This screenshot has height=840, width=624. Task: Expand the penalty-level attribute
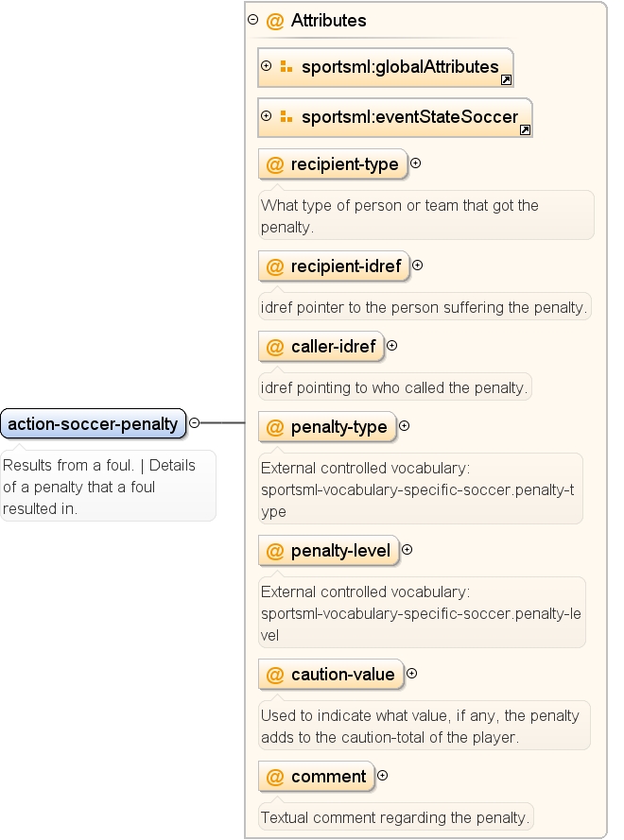[407, 550]
